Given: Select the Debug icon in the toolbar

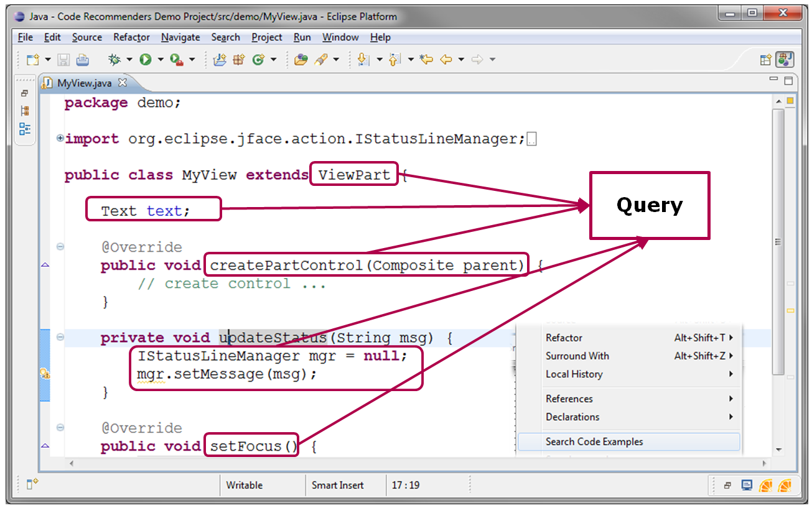Looking at the screenshot, I should [115, 59].
